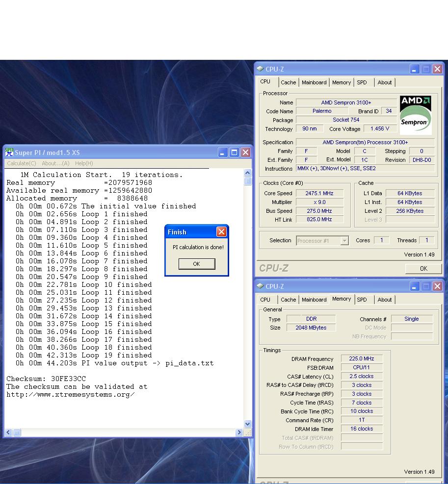Click OK button in top CPU-Z window

coord(423,269)
